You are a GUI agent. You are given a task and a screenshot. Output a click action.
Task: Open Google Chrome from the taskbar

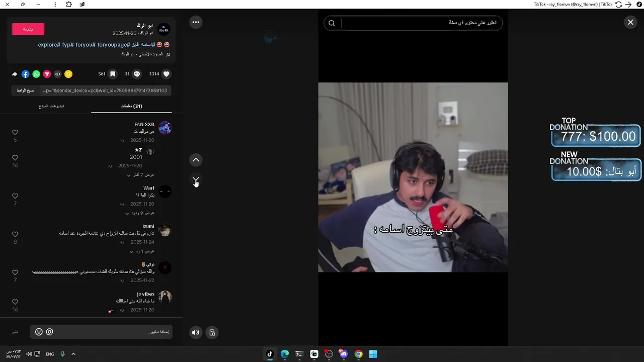click(x=358, y=354)
